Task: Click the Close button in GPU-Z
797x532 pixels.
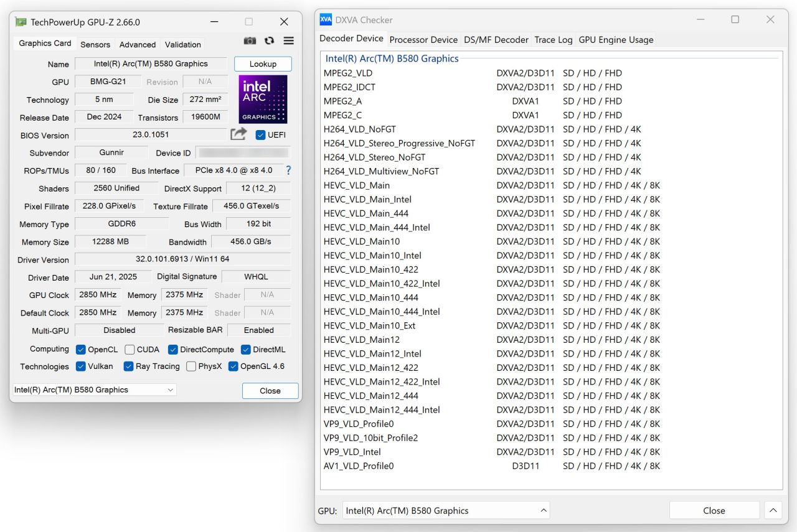Action: click(x=270, y=391)
